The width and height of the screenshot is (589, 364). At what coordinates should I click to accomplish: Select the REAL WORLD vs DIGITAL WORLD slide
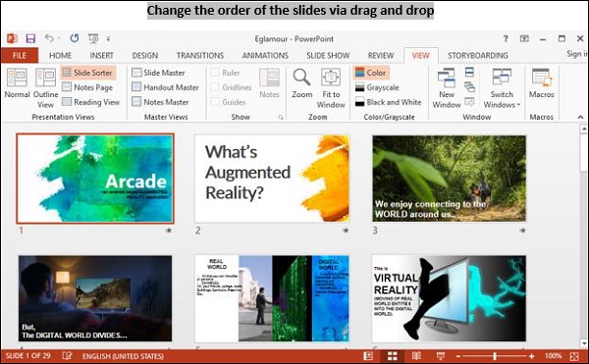pyautogui.click(x=272, y=298)
